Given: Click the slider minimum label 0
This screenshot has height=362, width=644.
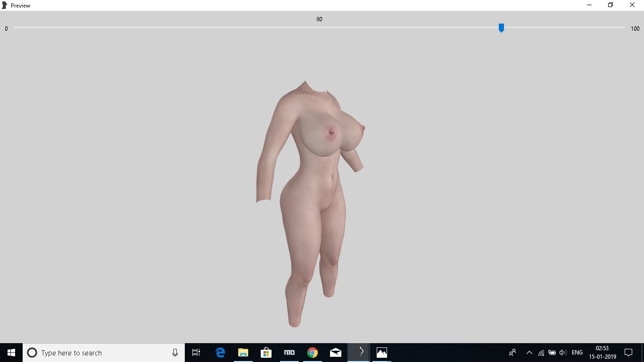Looking at the screenshot, I should pos(6,29).
